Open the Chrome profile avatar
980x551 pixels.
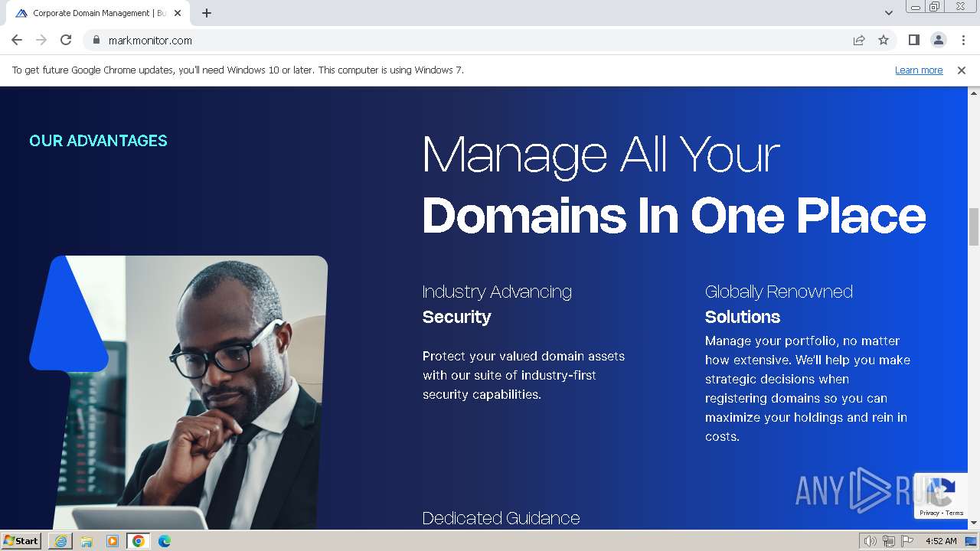tap(938, 40)
